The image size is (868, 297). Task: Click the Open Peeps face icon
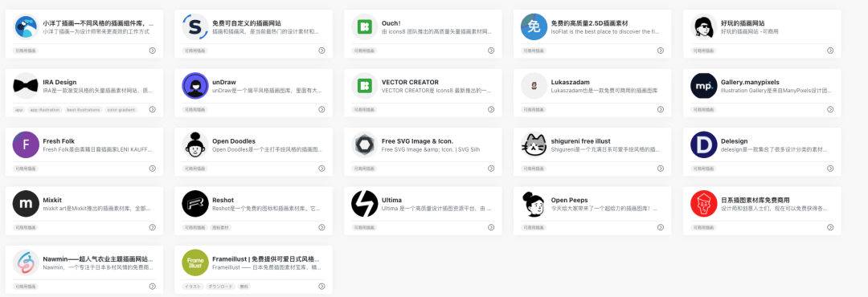point(534,204)
